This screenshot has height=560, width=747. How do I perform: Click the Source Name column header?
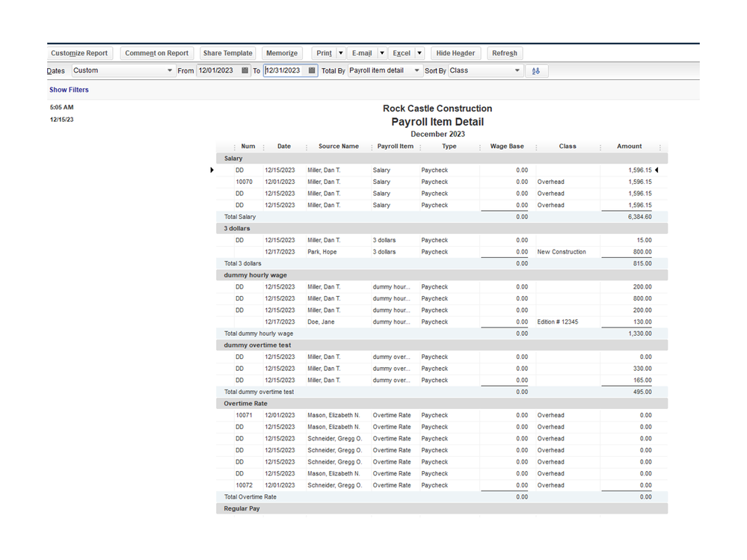[339, 147]
